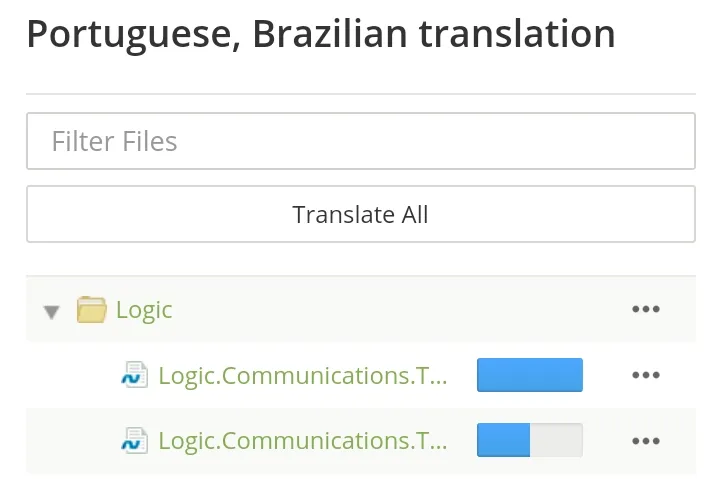720x479 pixels.
Task: Click the blue translated part of the half-filled bar
Action: coord(503,440)
